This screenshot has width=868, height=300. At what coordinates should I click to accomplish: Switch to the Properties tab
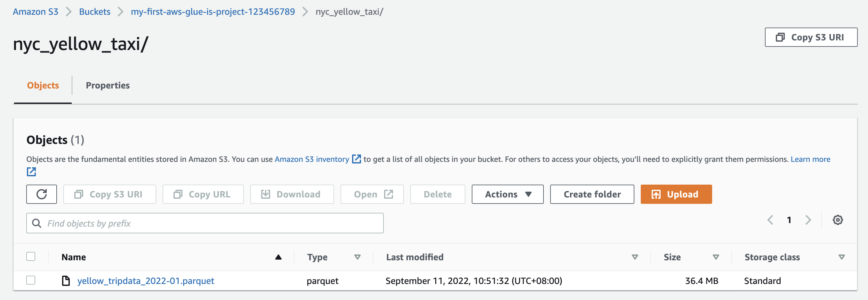(x=108, y=85)
